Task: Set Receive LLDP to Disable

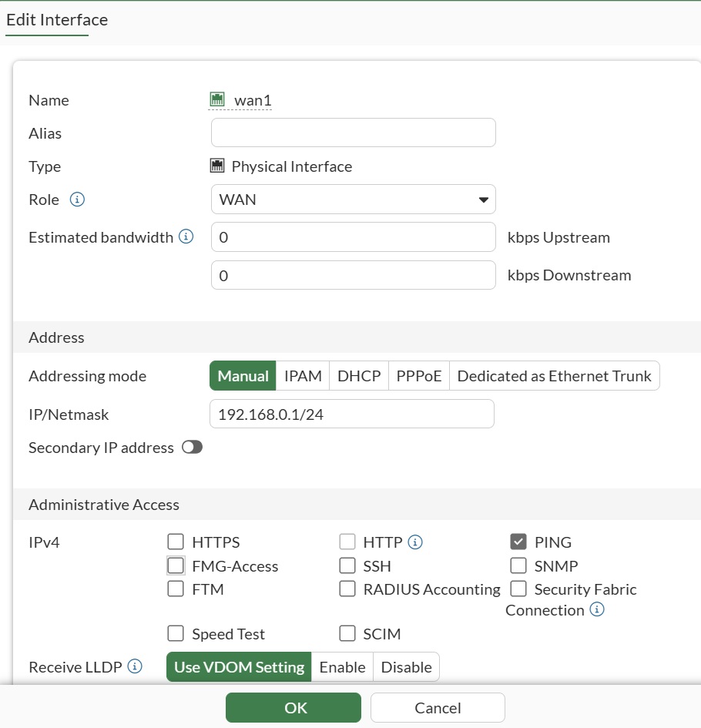Action: (x=406, y=666)
